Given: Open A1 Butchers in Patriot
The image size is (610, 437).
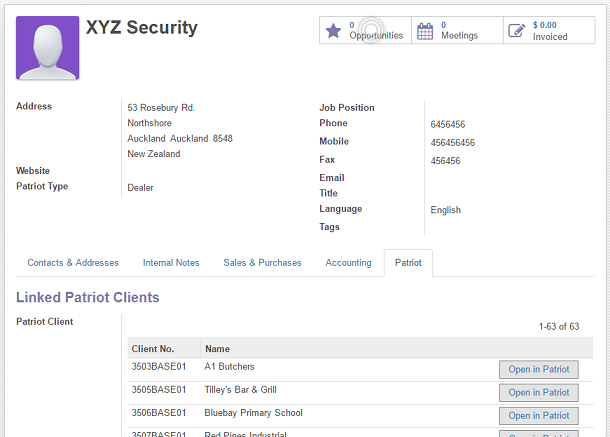Looking at the screenshot, I should point(538,370).
